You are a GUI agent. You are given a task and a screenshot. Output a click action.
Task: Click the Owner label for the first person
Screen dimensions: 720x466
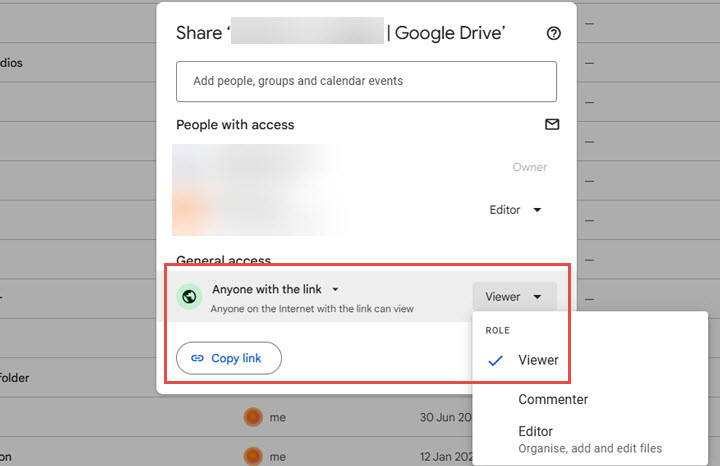530,167
